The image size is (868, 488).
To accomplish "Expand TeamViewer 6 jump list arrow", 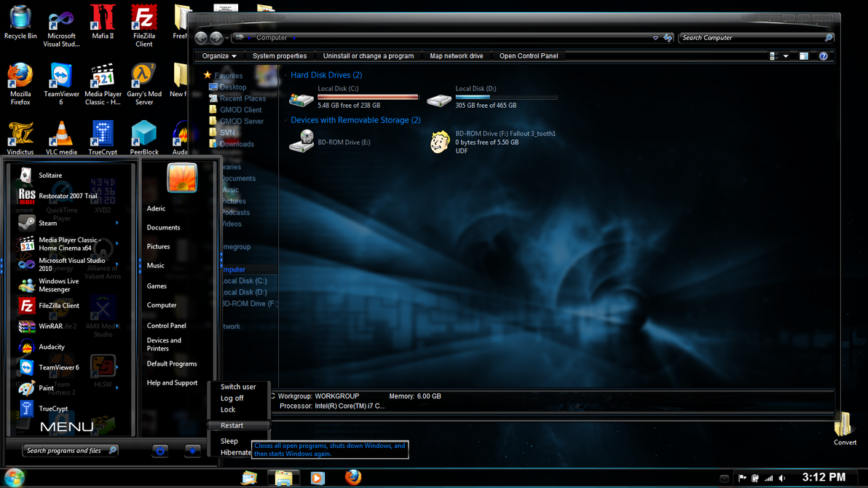I will pos(117,367).
